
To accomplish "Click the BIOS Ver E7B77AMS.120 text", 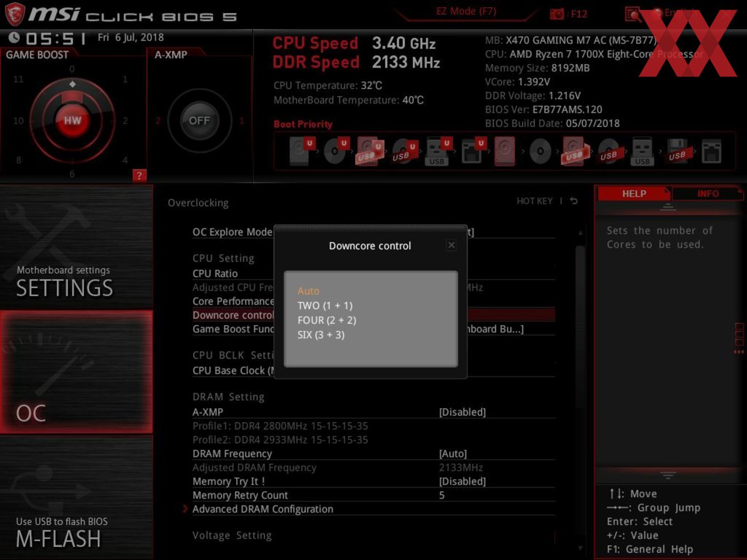I will [x=544, y=109].
